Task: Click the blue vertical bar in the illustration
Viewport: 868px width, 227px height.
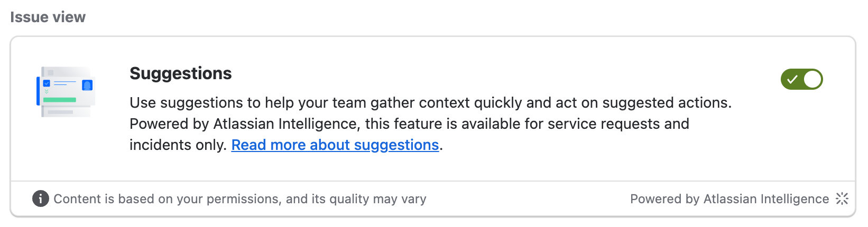Action: coord(38,91)
